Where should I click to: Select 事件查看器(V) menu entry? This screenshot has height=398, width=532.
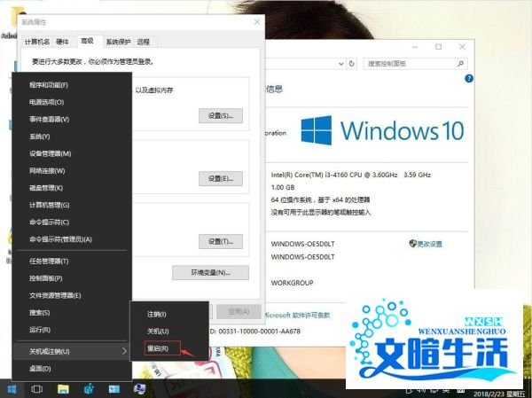tap(72, 119)
